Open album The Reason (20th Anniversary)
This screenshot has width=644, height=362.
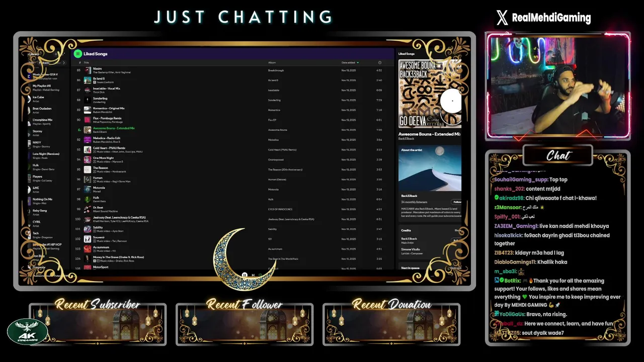pyautogui.click(x=285, y=169)
